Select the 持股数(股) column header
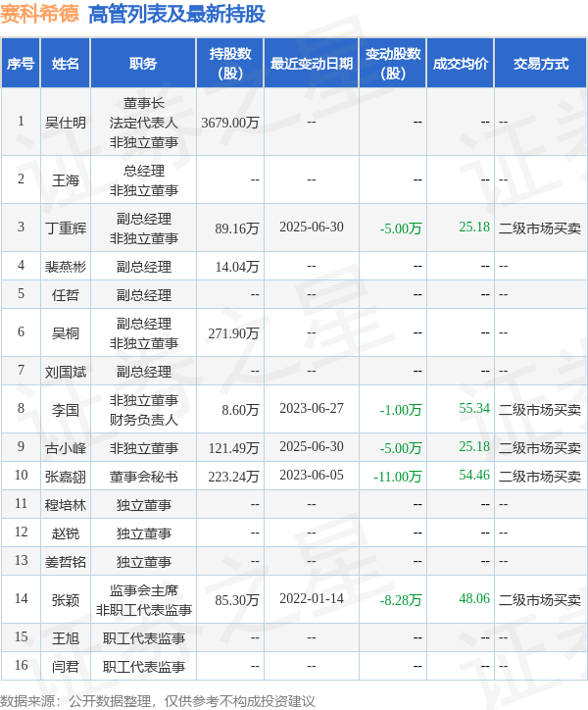Screen dimensions: 588x710 pos(230,64)
